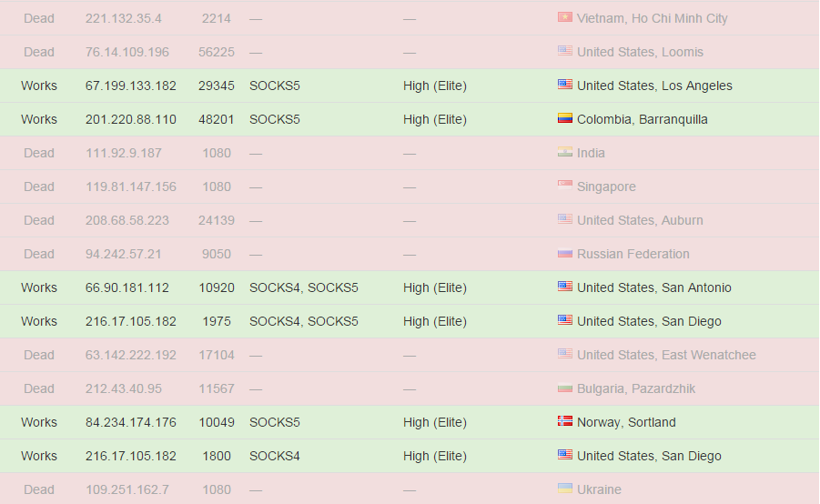Select IP address 201.220.88.110
The height and width of the screenshot is (504, 820).
click(x=131, y=119)
